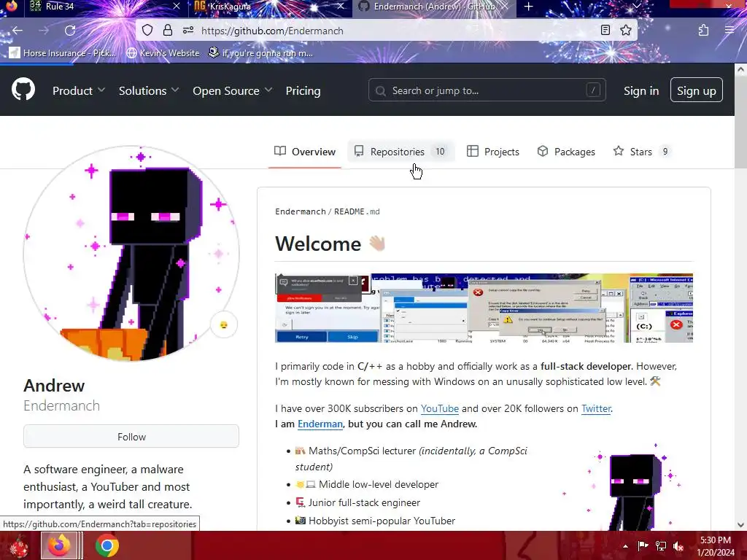The image size is (747, 560).
Task: Close the Rule 34 tab
Action: pyautogui.click(x=177, y=6)
